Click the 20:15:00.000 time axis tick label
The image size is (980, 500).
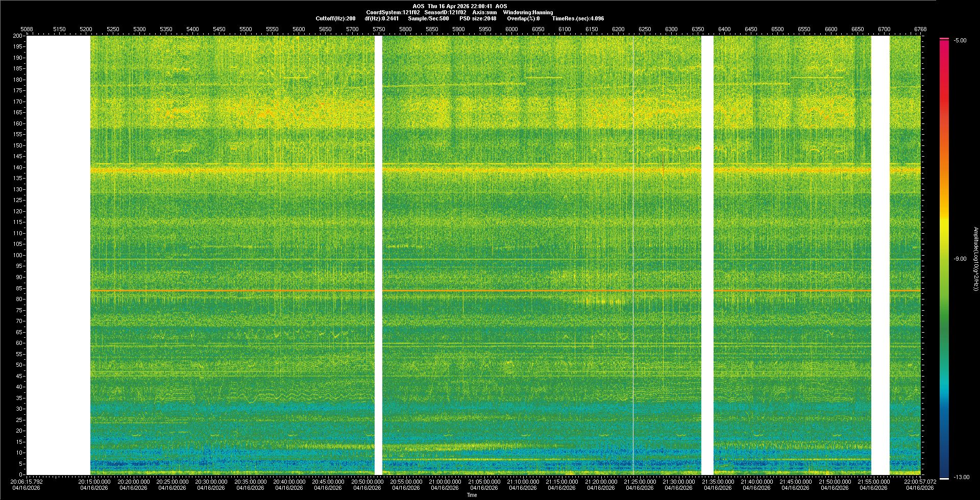[94, 482]
